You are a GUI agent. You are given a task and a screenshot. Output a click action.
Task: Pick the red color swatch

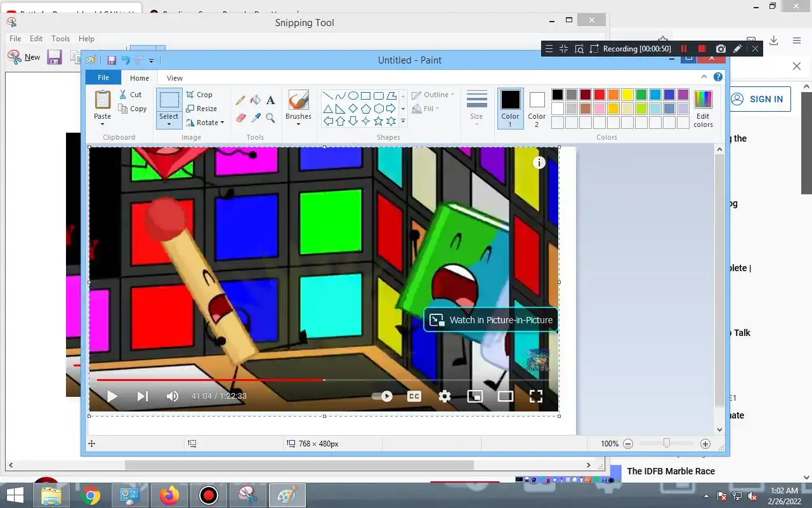(599, 95)
